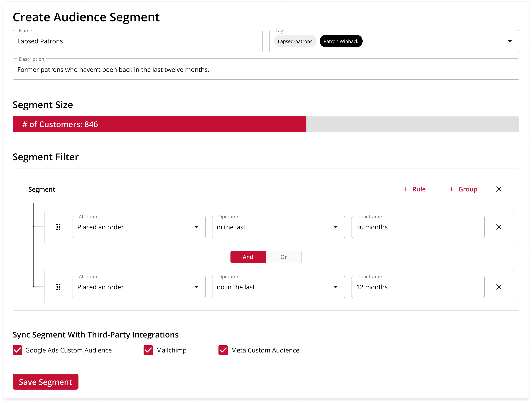This screenshot has height=403, width=532.
Task: Uncheck Mailchimp sync
Action: click(x=148, y=350)
